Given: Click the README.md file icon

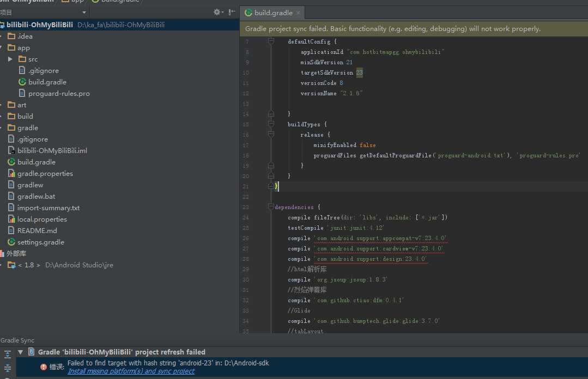Looking at the screenshot, I should [x=11, y=230].
